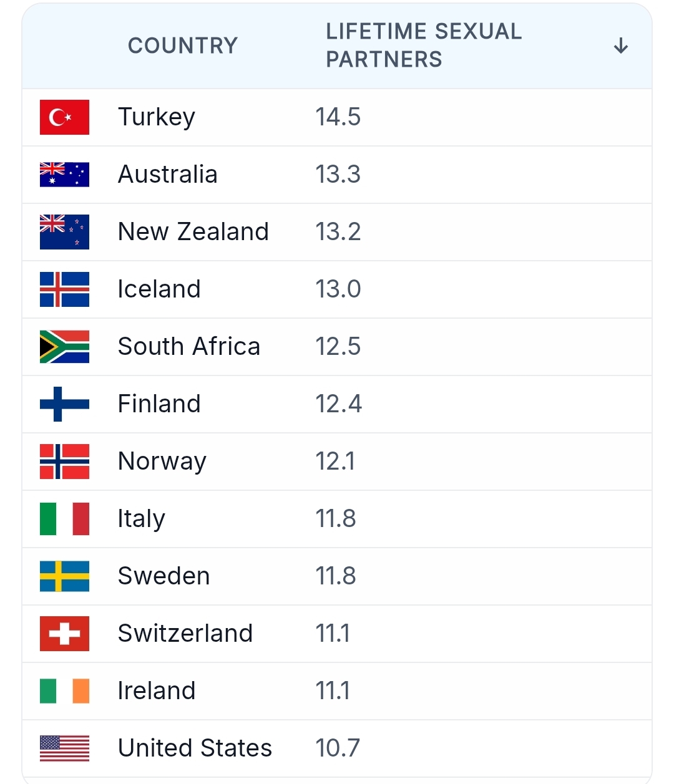Click the South Africa flag icon
Image resolution: width=674 pixels, height=784 pixels.
click(64, 347)
